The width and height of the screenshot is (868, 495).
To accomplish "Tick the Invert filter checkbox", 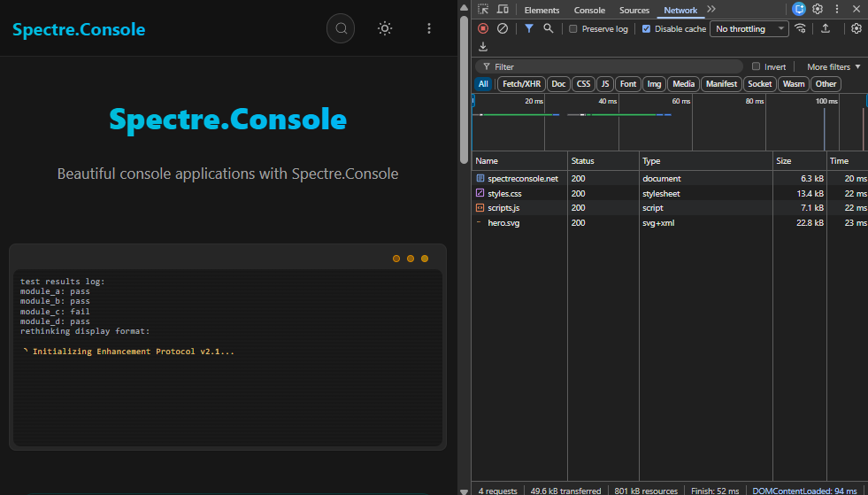I will [x=756, y=66].
